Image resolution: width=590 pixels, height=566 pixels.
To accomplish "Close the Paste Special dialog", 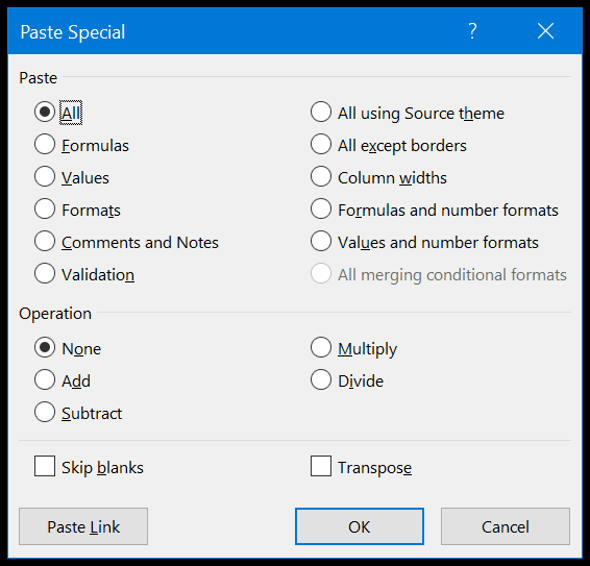I will click(546, 31).
